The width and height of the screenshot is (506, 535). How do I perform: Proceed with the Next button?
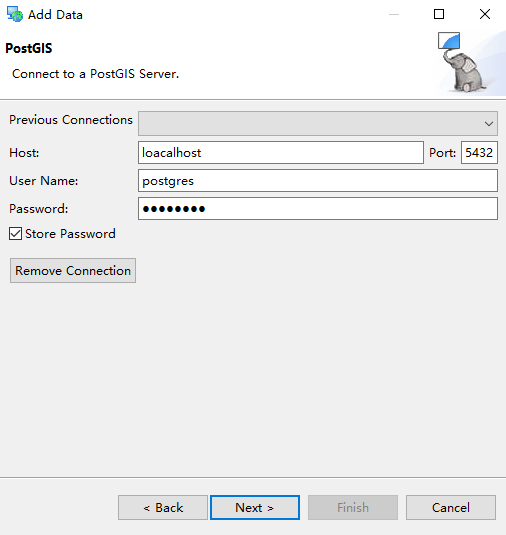(255, 508)
